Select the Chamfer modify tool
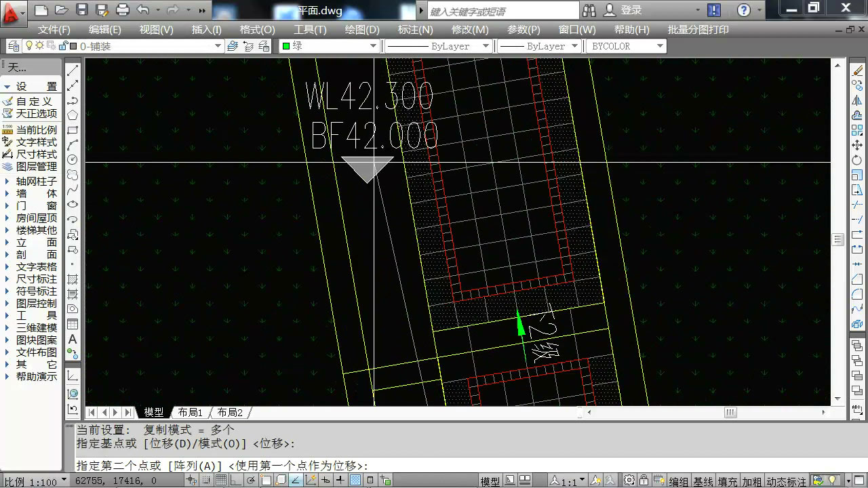 (857, 279)
